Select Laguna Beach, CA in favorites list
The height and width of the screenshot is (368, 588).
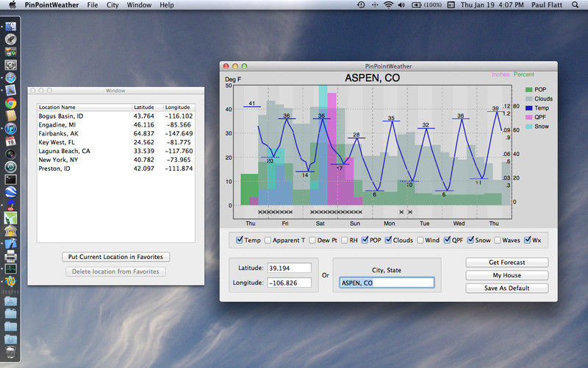click(x=116, y=151)
